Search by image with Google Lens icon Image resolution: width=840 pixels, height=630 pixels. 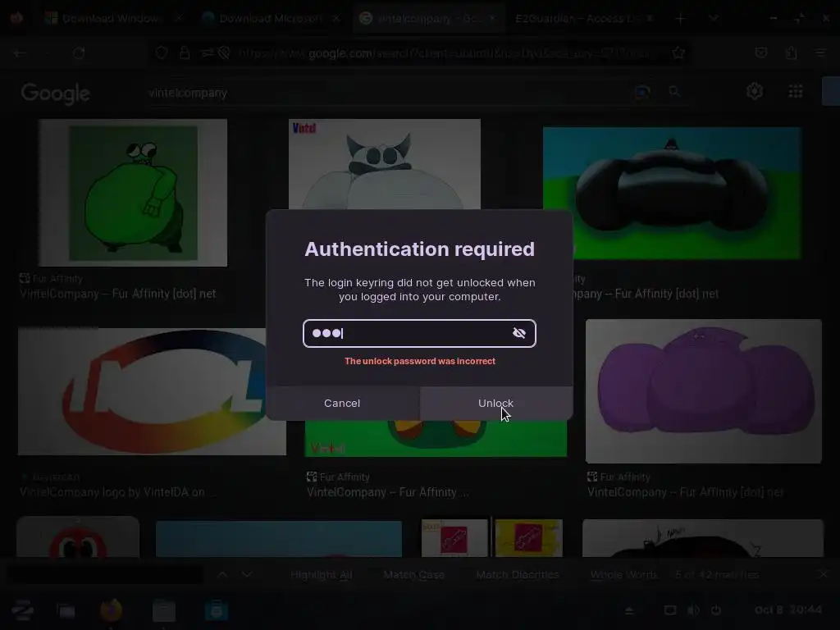pyautogui.click(x=642, y=92)
